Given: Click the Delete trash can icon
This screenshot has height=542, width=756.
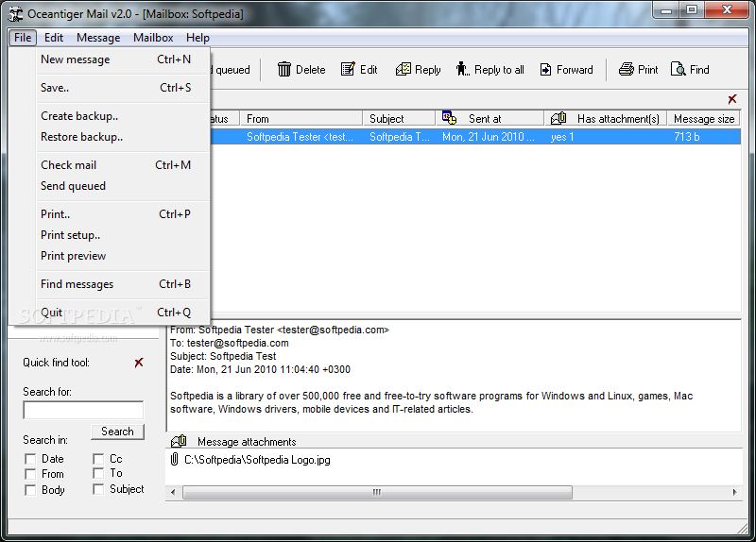Looking at the screenshot, I should tap(284, 69).
